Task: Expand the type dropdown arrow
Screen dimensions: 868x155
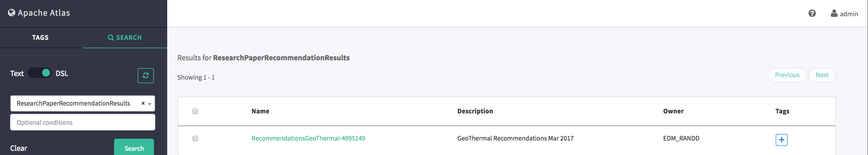Action: click(x=150, y=104)
